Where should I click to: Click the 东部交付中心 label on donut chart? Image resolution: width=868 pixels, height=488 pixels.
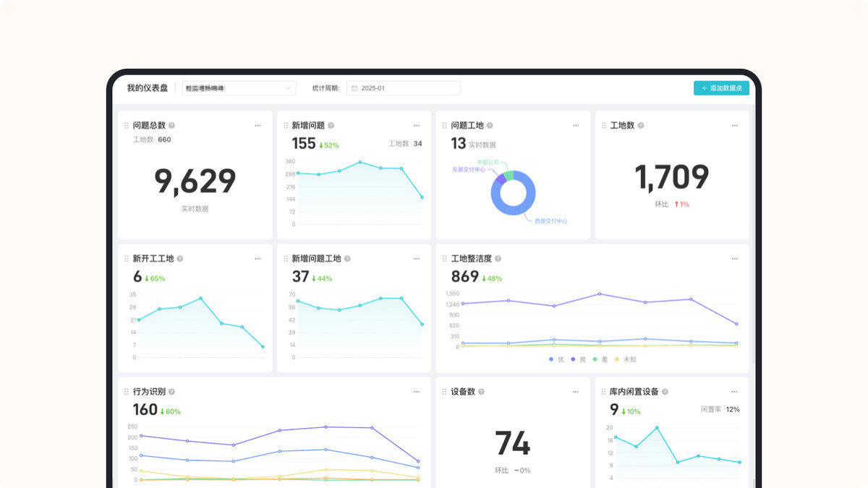point(469,170)
